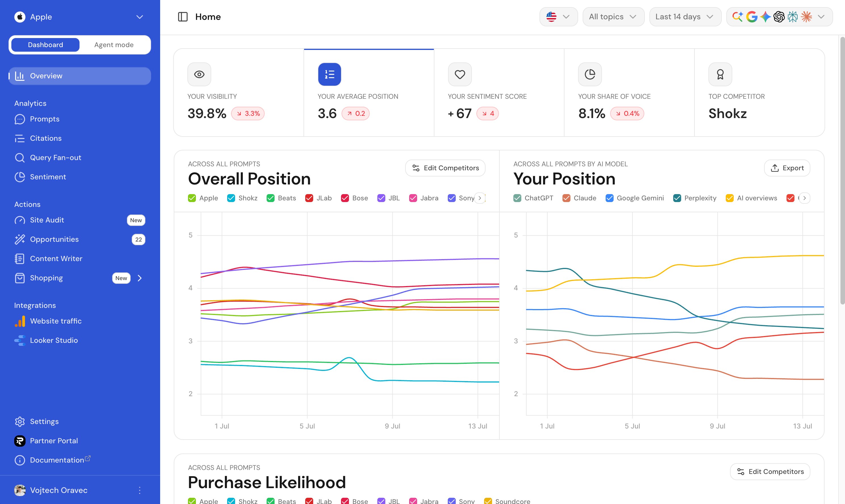Click the Overview bar chart icon
Image resolution: width=845 pixels, height=504 pixels.
click(x=20, y=76)
